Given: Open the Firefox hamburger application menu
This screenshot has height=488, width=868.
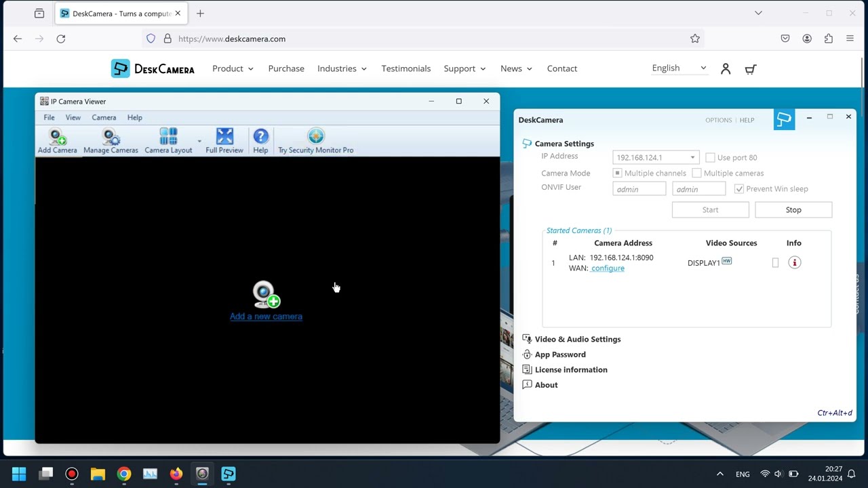Looking at the screenshot, I should (x=850, y=39).
